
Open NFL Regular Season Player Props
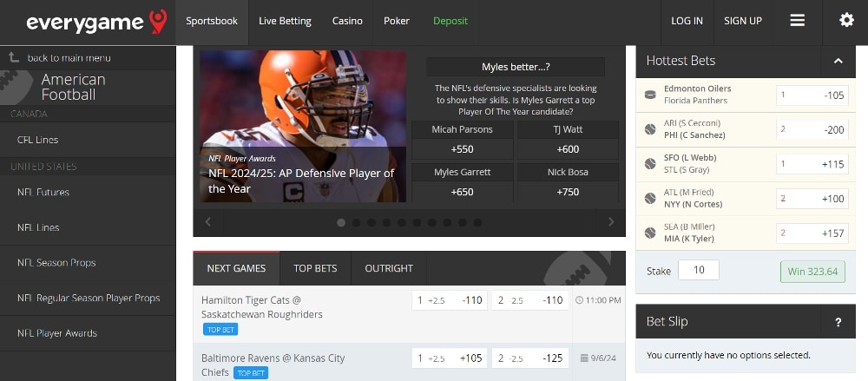(x=88, y=298)
